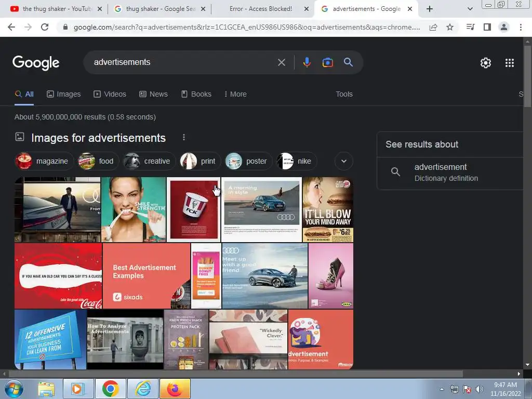Switch to the Images results tab
The image size is (532, 399).
[x=64, y=94]
